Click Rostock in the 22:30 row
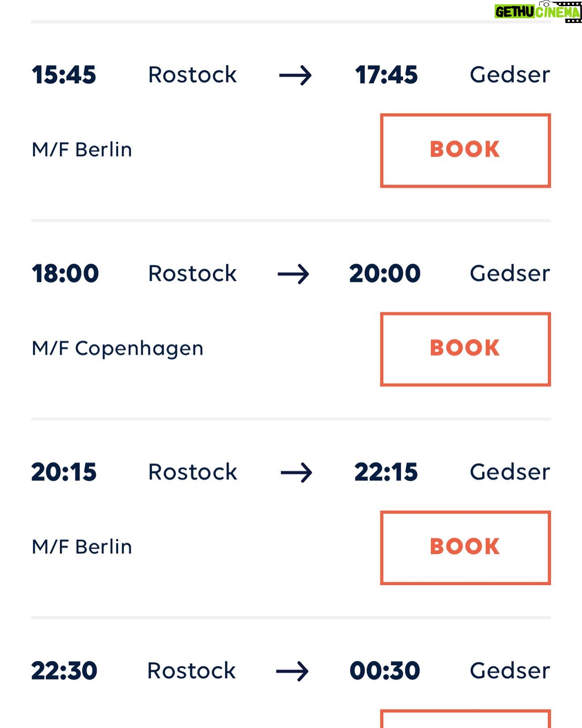This screenshot has height=728, width=582. click(191, 671)
